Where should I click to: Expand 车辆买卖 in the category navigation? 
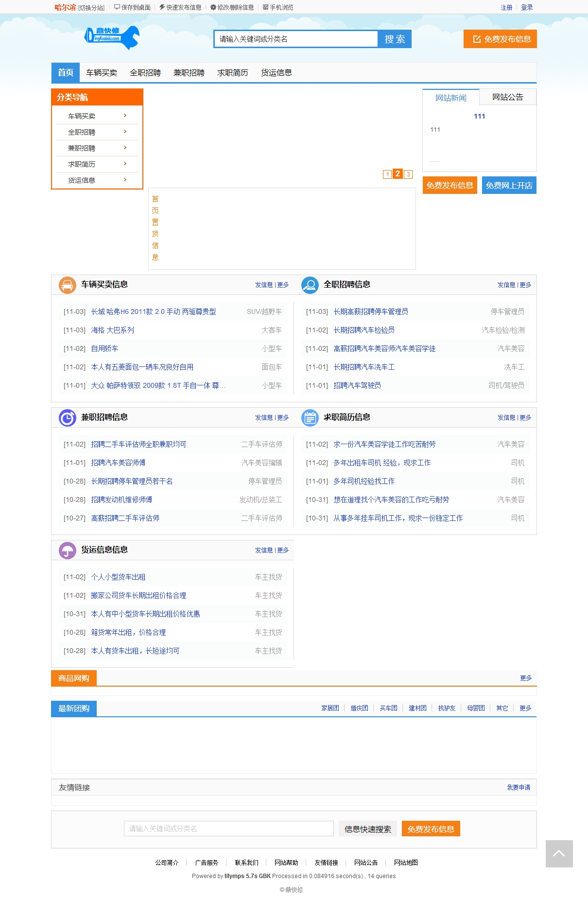click(125, 116)
